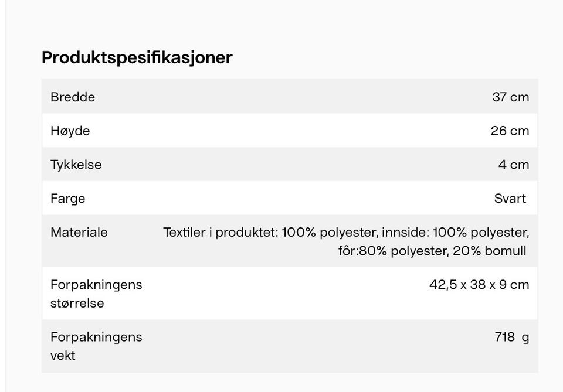This screenshot has width=563, height=392.
Task: Click the Tykkelse row label
Action: coord(76,165)
